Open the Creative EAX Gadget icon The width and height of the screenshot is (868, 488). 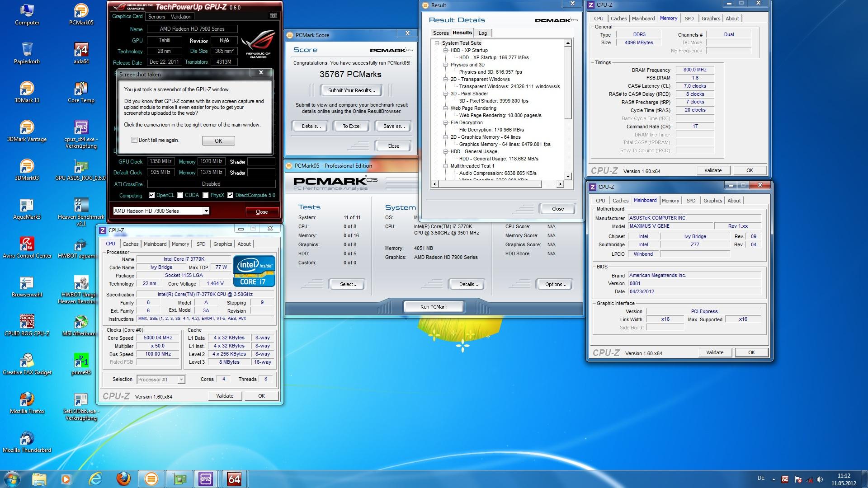[x=27, y=364]
